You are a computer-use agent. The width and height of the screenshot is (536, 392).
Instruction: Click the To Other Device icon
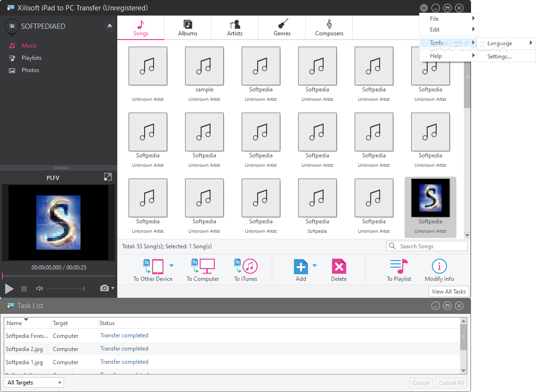[153, 267]
